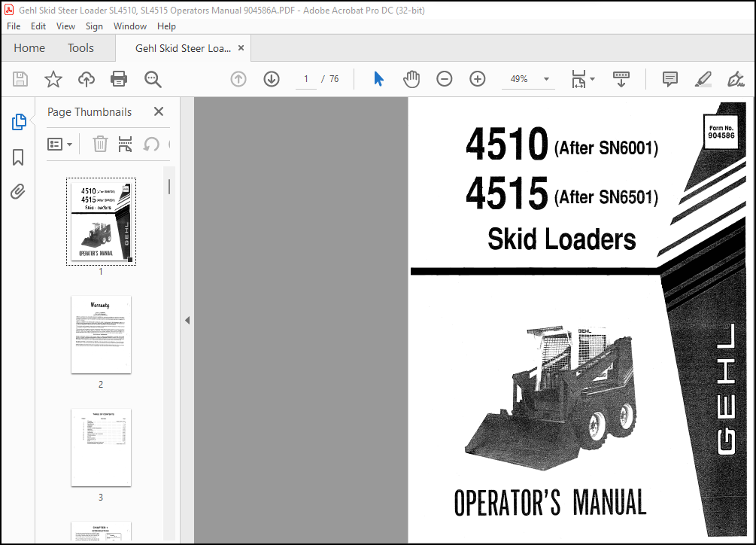This screenshot has height=545, width=756.
Task: Open the Bookmarks panel icon
Action: 18,157
